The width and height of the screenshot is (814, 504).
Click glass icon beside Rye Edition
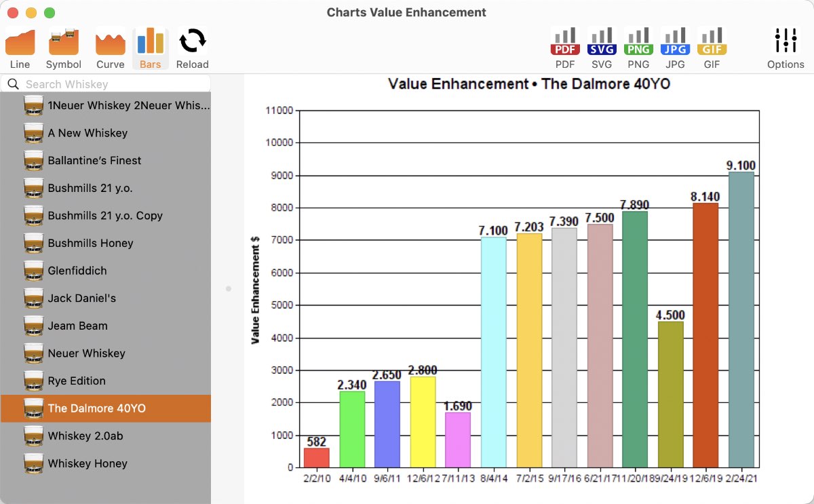[x=33, y=381]
